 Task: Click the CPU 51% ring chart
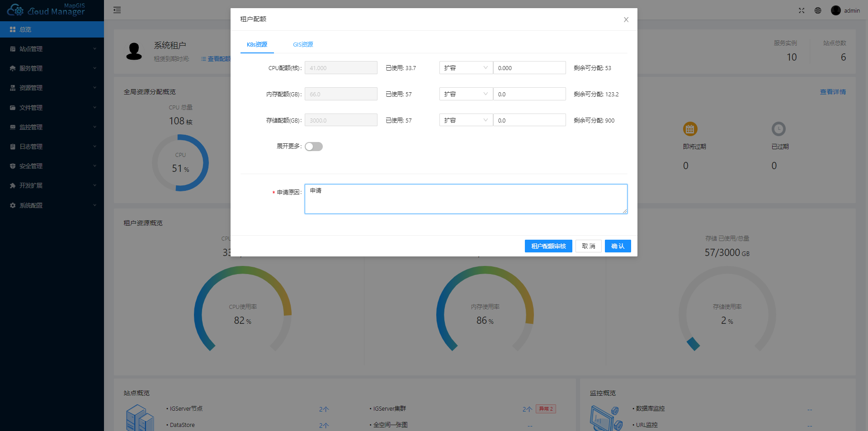pos(180,163)
